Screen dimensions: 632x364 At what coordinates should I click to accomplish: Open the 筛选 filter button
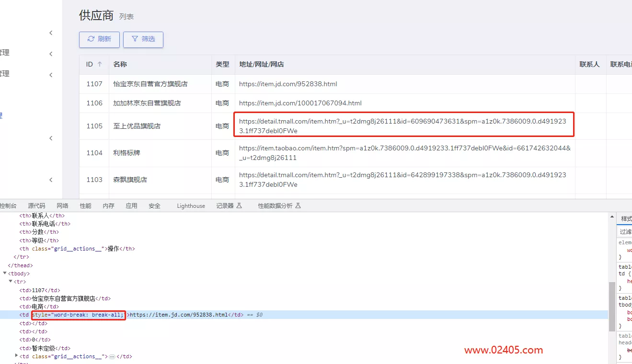click(143, 39)
